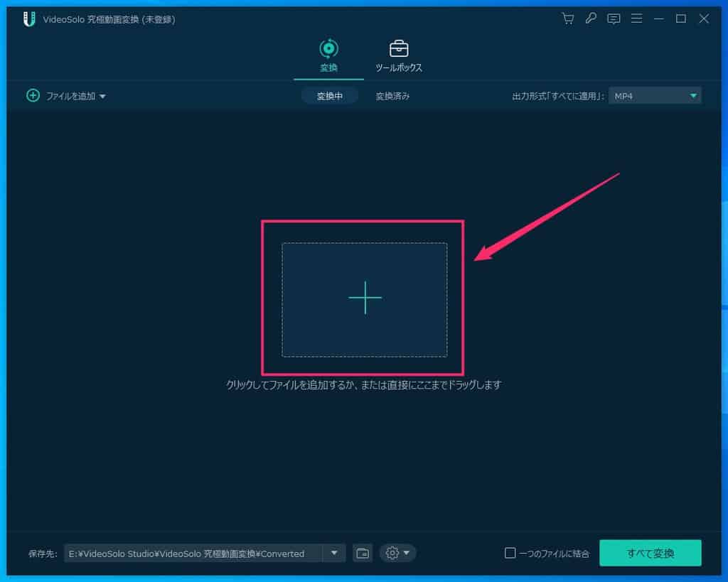Screen dimensions: 728x582
Task: Open registration via the key icon
Action: point(591,19)
